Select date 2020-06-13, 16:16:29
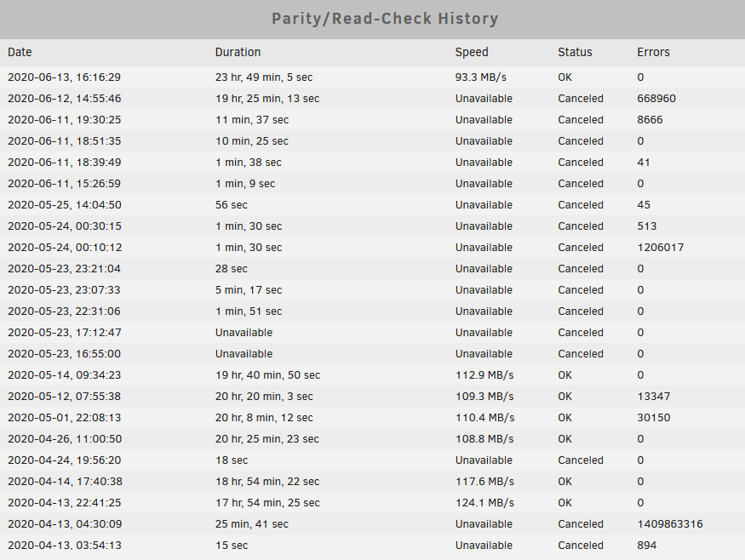745x560 pixels. pyautogui.click(x=64, y=77)
